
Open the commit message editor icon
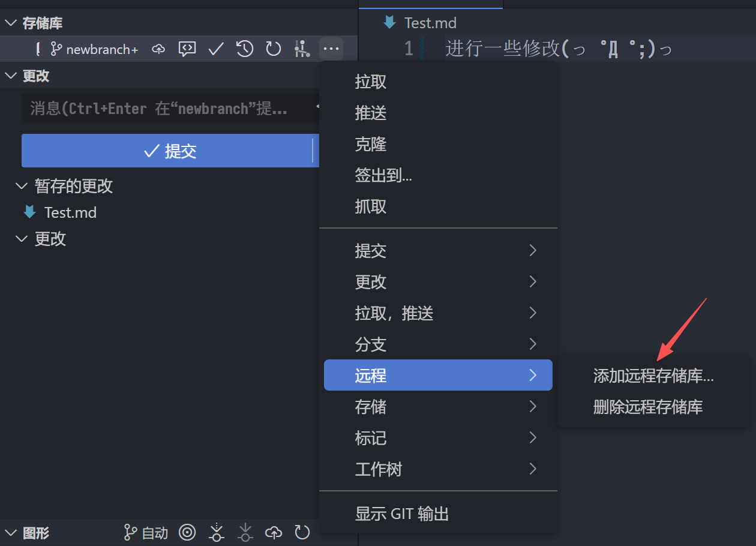[187, 49]
